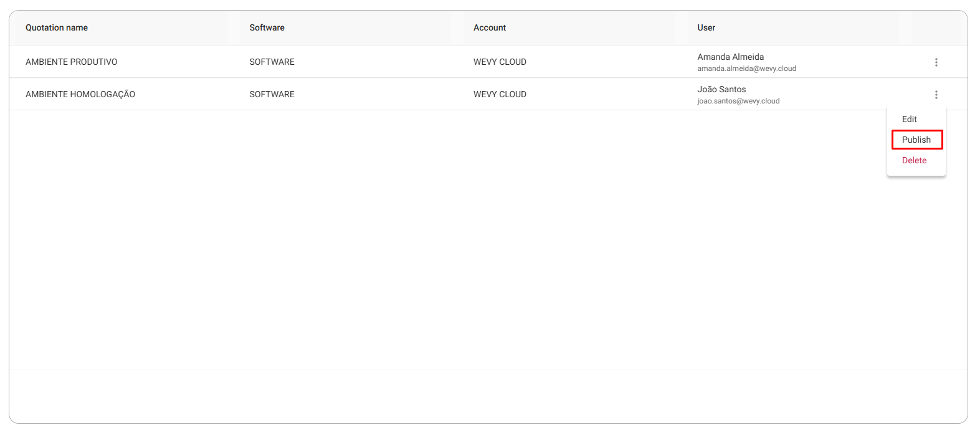Click the Software column header
The height and width of the screenshot is (430, 980).
coord(267,27)
